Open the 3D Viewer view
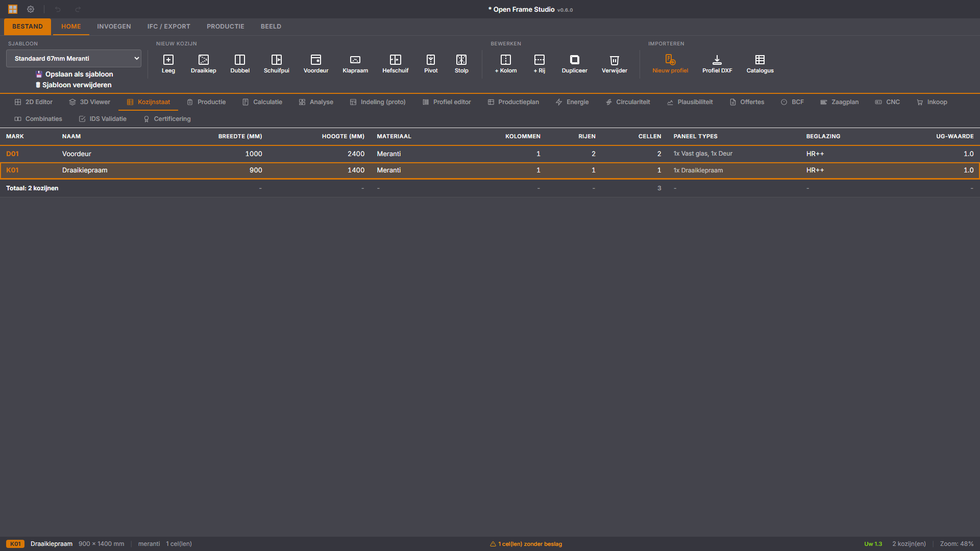Image resolution: width=980 pixels, height=551 pixels. (x=90, y=102)
